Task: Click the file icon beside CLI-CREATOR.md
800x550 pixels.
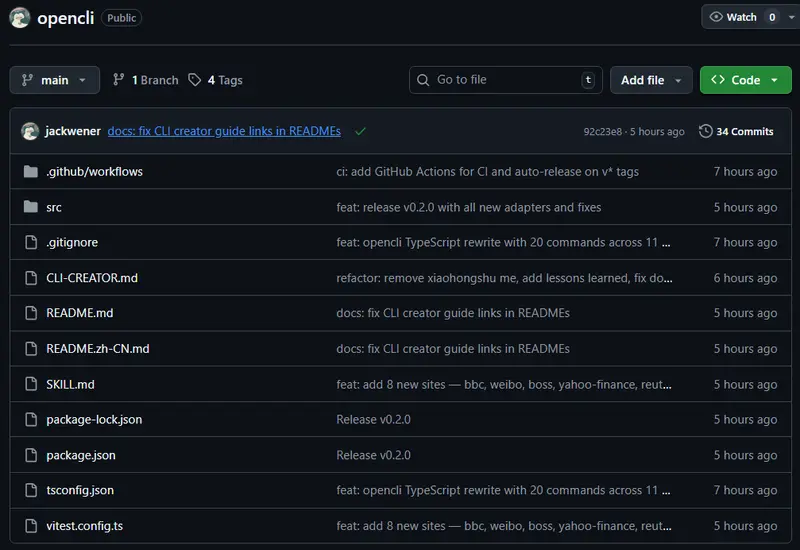Action: point(31,278)
